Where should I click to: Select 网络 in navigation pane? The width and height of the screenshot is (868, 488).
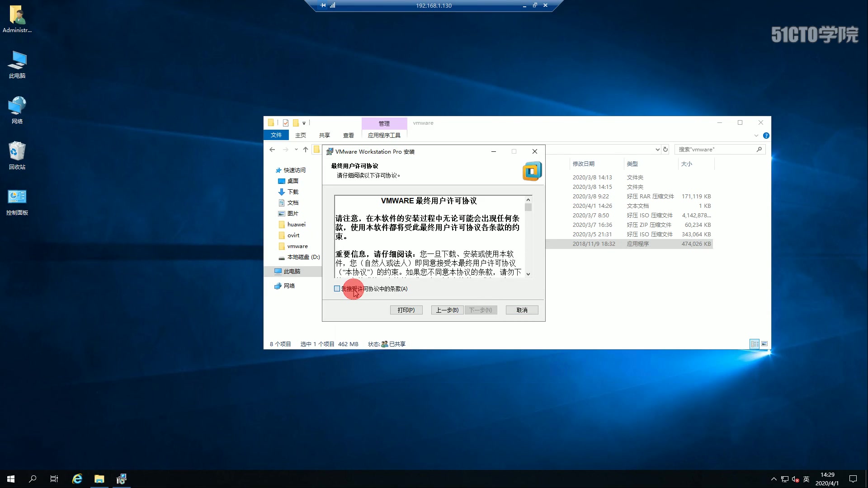click(x=289, y=286)
